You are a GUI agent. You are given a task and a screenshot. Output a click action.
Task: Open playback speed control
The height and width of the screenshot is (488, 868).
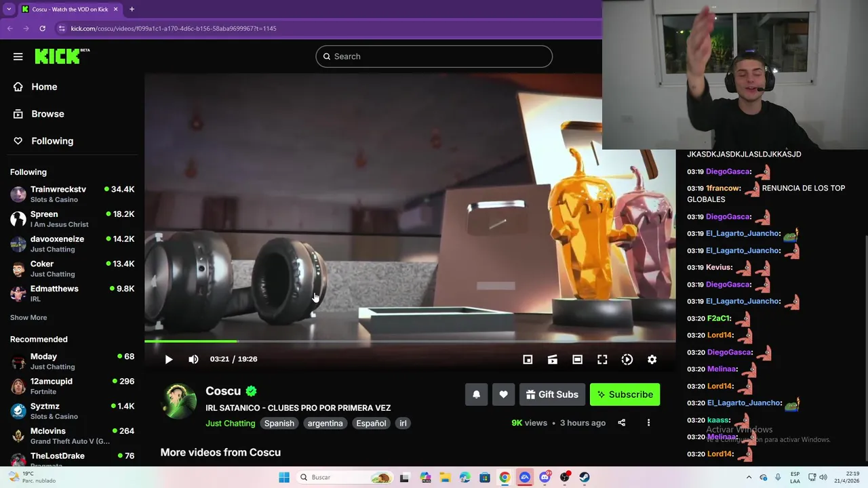[627, 359]
